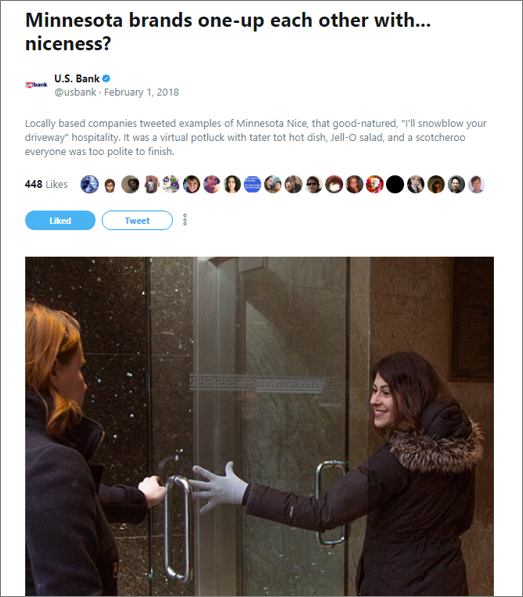
Task: Open the door-holding photo
Action: (x=260, y=426)
